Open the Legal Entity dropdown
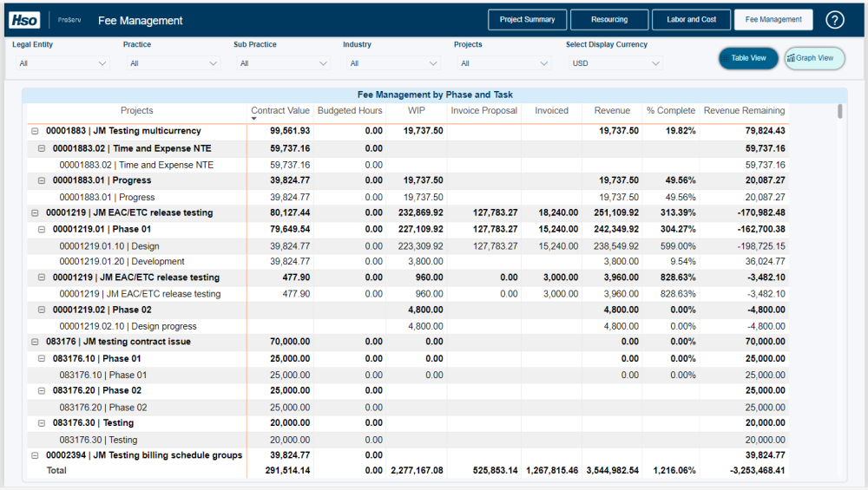 (61, 63)
